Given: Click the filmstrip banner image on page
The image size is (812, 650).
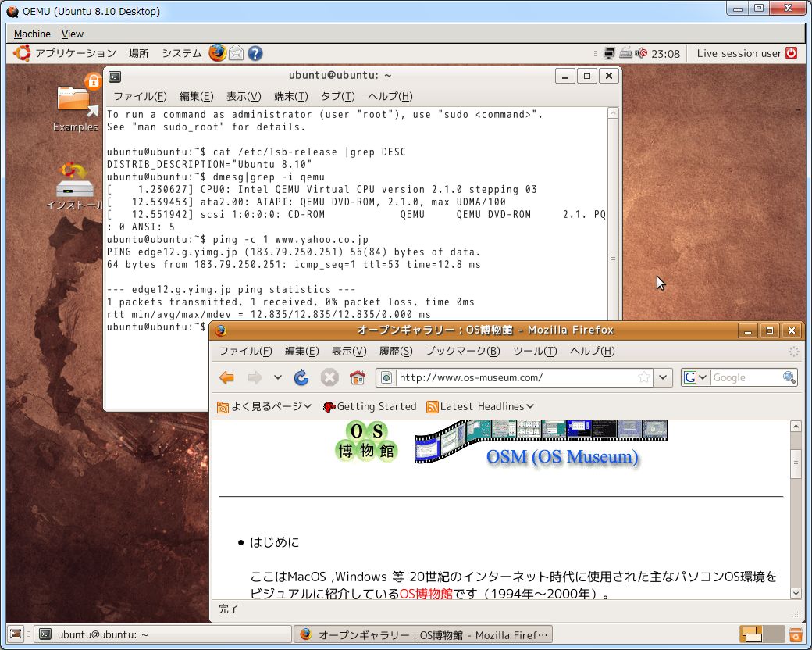Looking at the screenshot, I should coord(541,441).
